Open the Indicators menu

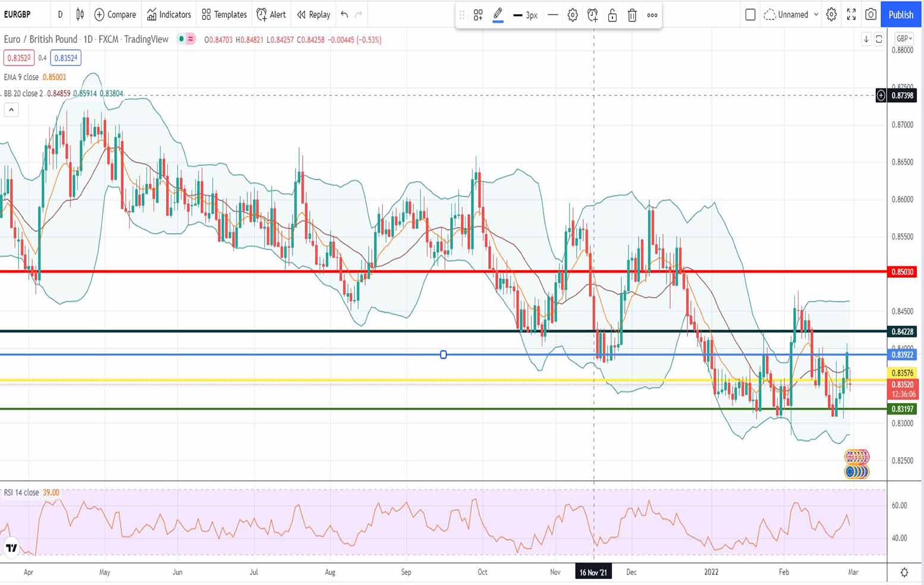pos(169,14)
